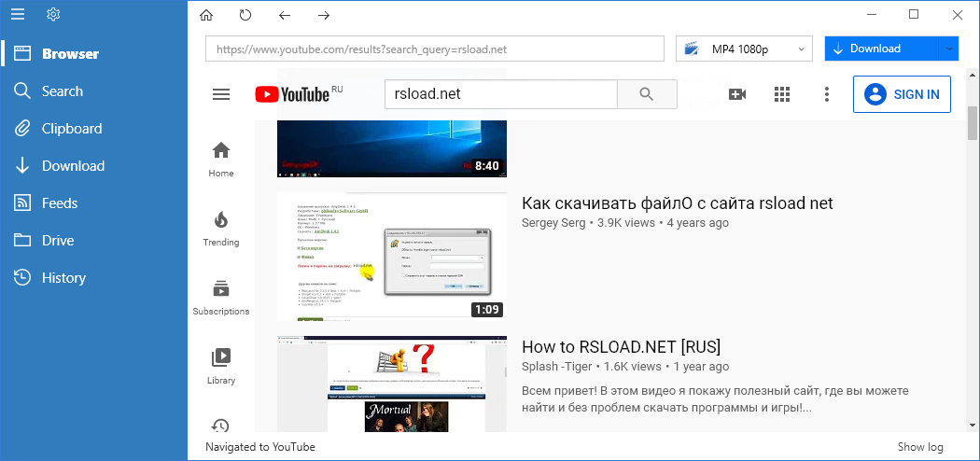Click the SIGN IN button
Image resolution: width=980 pixels, height=461 pixels.
coord(902,94)
